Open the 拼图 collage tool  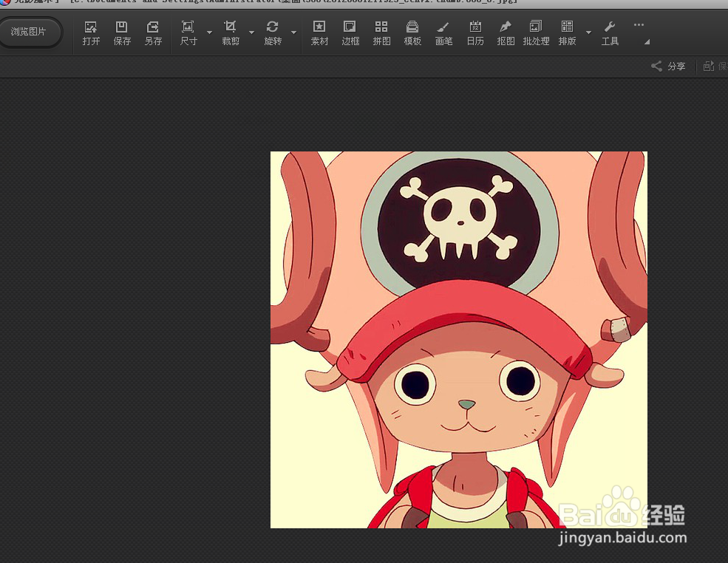(x=381, y=33)
